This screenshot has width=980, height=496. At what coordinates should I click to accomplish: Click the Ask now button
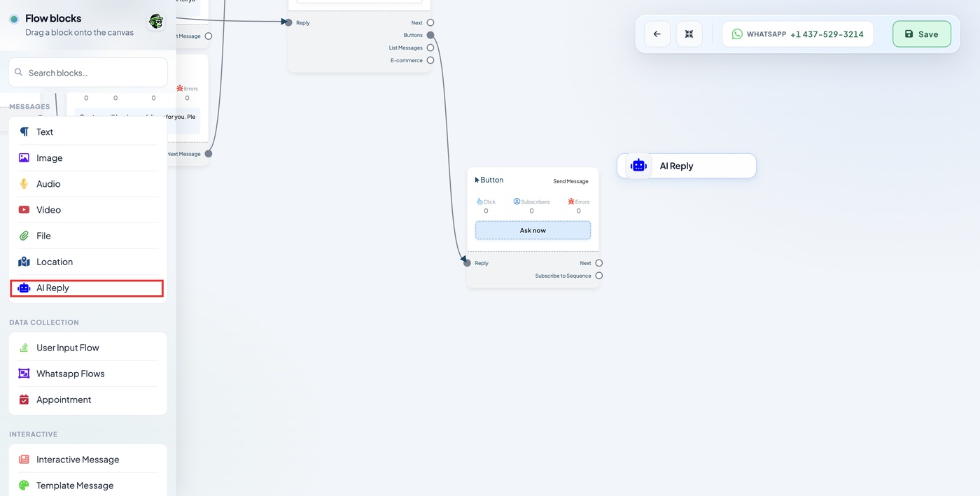tap(533, 230)
